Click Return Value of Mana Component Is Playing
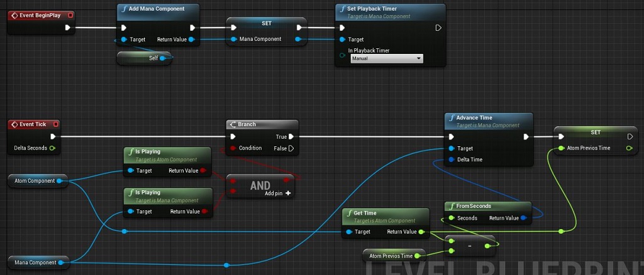 point(204,212)
